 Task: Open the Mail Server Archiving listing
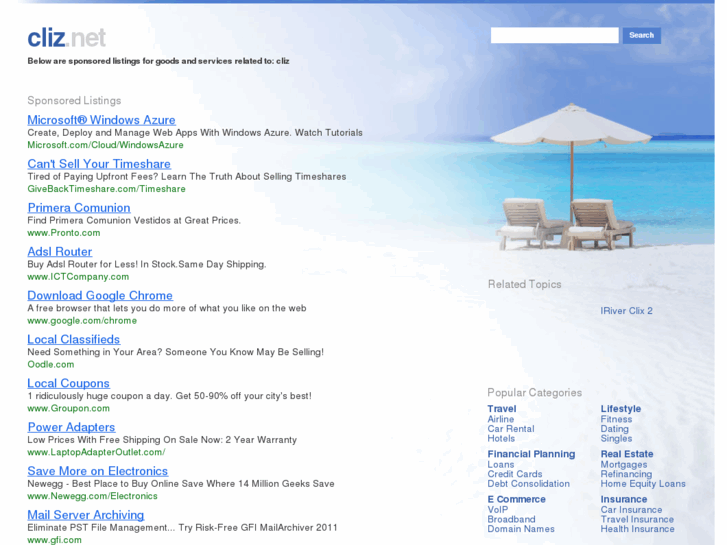[x=86, y=515]
